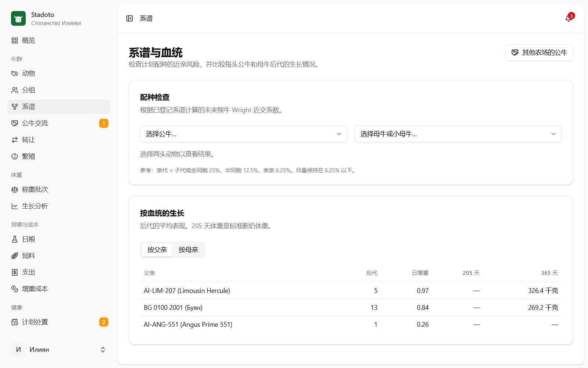This screenshot has height=368, width=588.
Task: Click the 326.4 千克 value
Action: pos(543,291)
